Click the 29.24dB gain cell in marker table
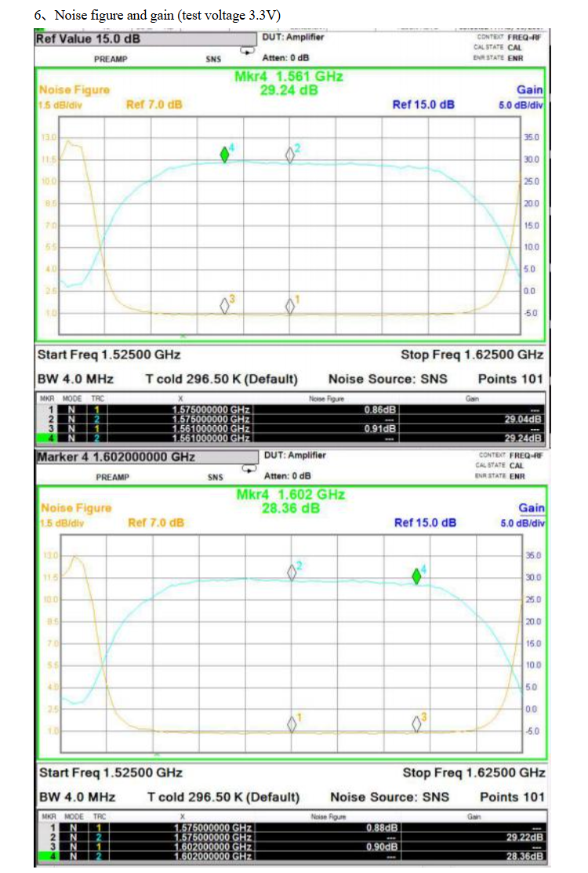Image resolution: width=588 pixels, height=873 pixels. click(523, 438)
